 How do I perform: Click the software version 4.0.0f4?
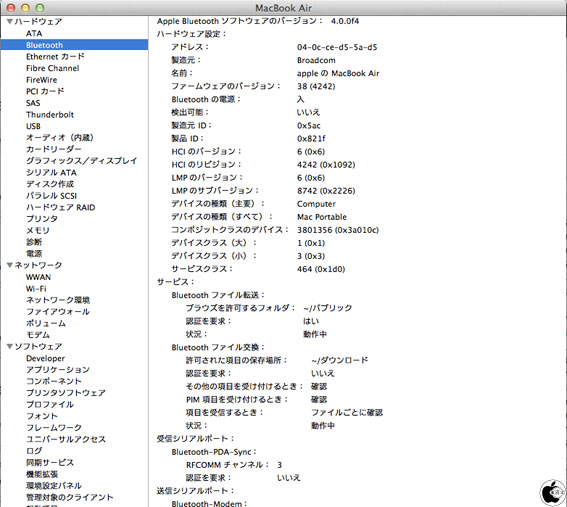[x=345, y=21]
